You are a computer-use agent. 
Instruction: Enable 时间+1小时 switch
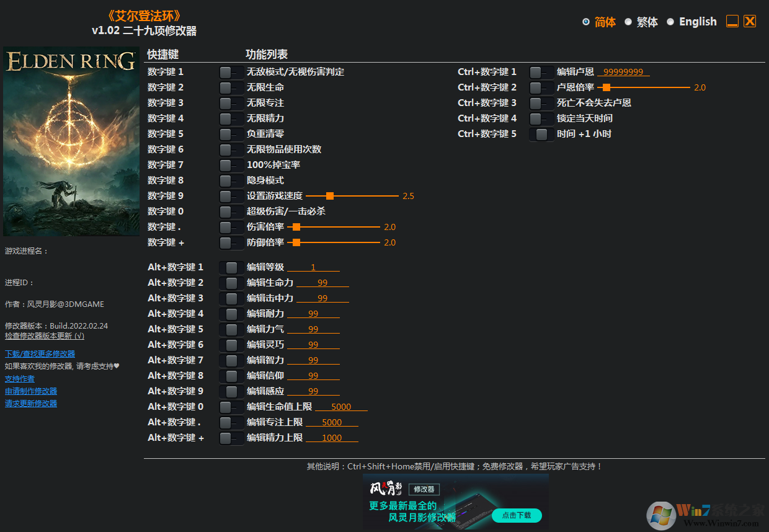pos(540,133)
